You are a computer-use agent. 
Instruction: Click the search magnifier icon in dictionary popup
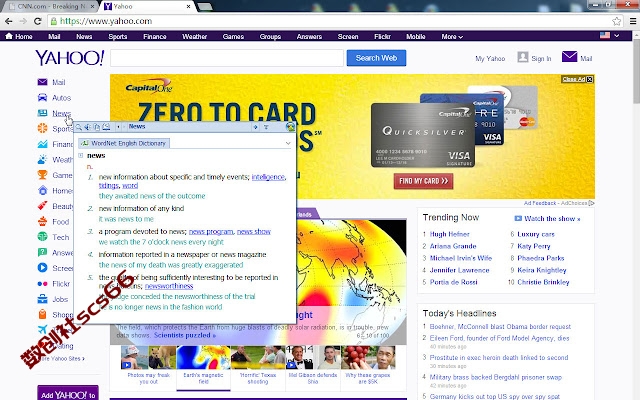79,127
